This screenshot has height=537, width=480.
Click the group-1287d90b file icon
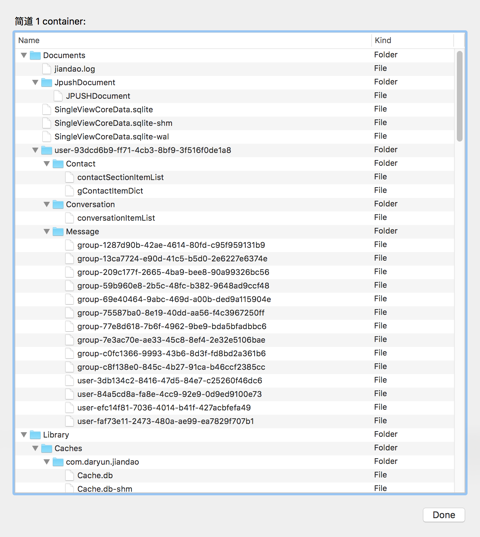(x=70, y=245)
